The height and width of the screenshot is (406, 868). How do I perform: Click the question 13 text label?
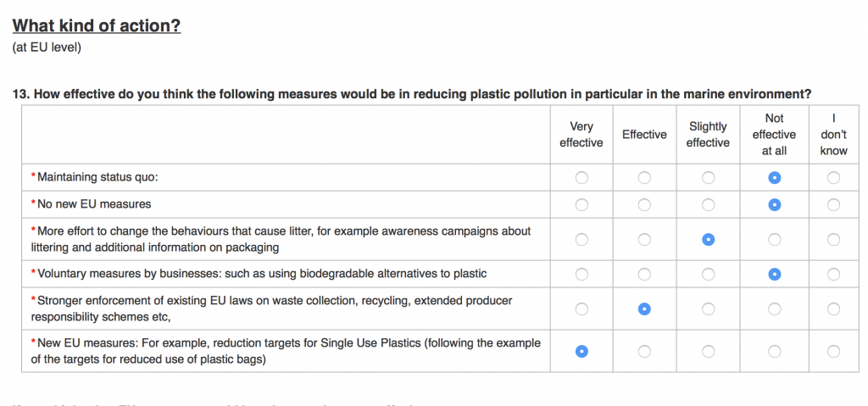(412, 94)
